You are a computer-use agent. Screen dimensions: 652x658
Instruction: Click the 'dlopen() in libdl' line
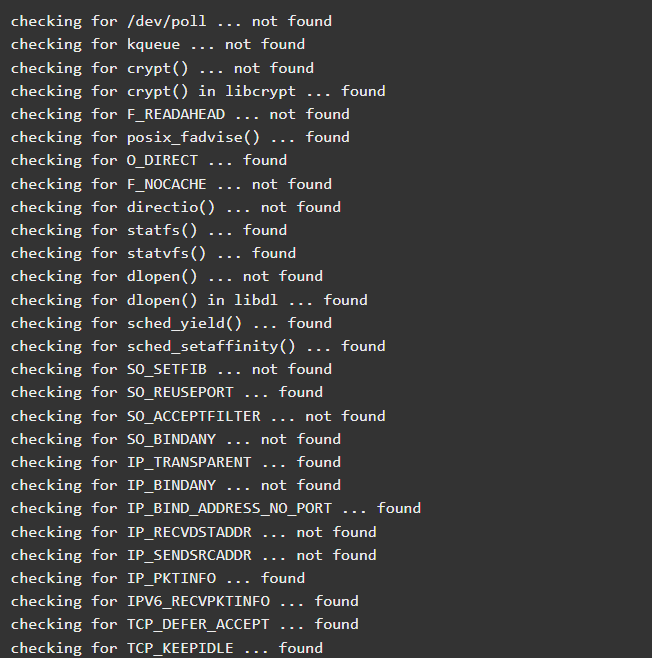(189, 300)
